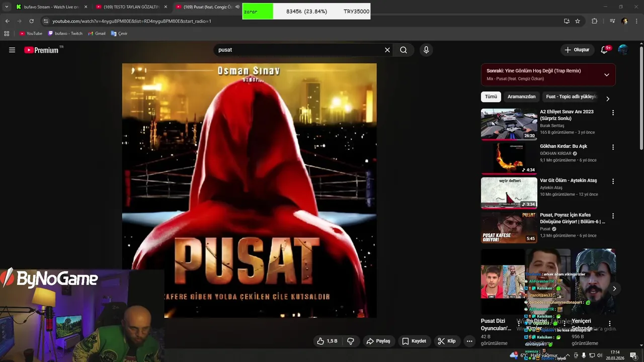Select the Aramanızdan filter chip
644x362 pixels.
tap(522, 97)
